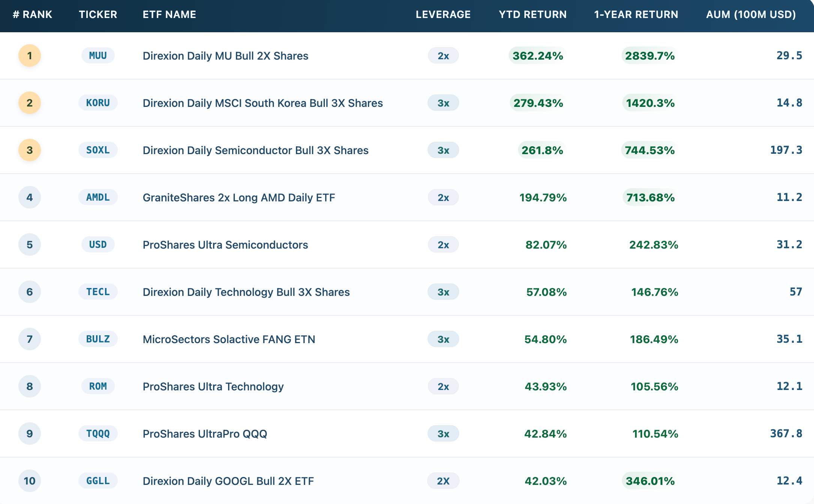
Task: Select 'Direxion Daily Technology Bull 3X Shares'
Action: tap(246, 292)
